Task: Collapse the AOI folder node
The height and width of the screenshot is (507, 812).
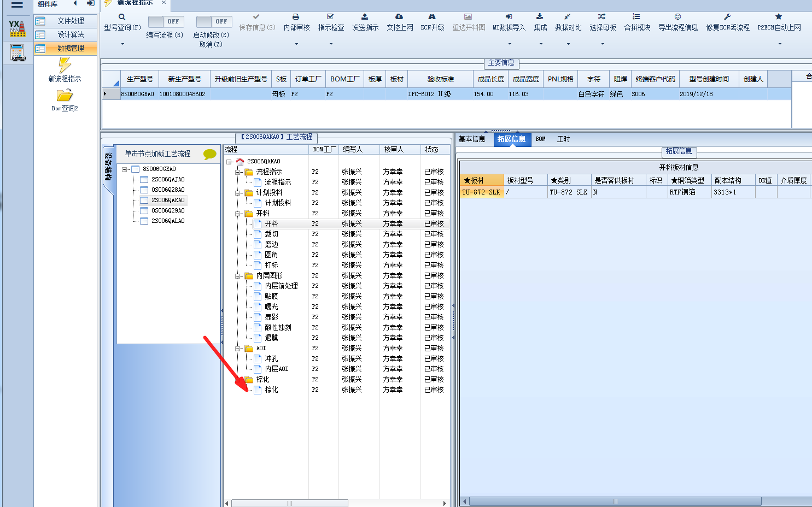Action: [238, 349]
